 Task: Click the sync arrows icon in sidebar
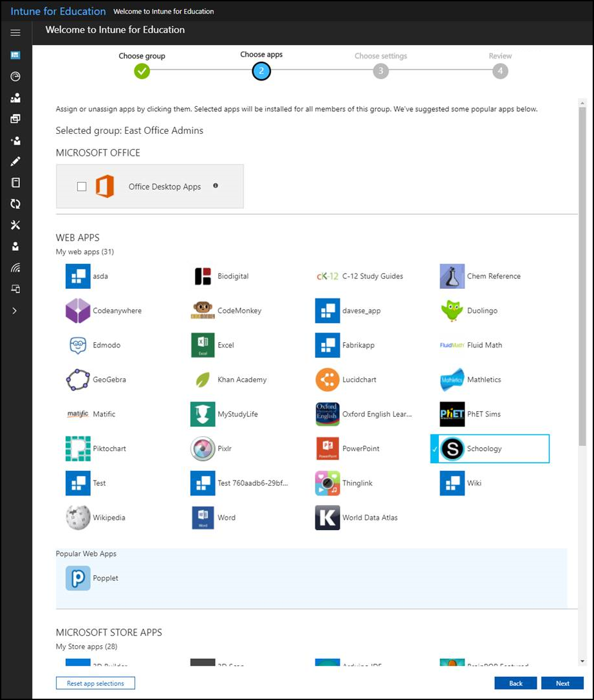click(15, 204)
